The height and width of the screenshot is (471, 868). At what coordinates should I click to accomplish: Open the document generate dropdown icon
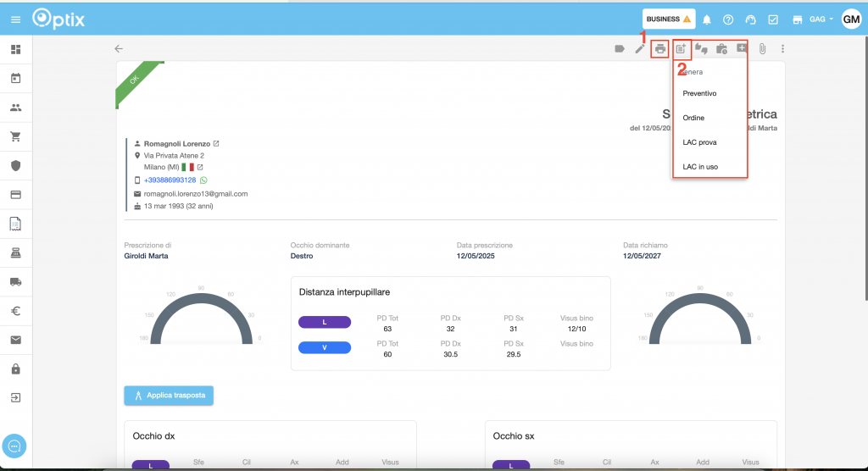pos(682,49)
